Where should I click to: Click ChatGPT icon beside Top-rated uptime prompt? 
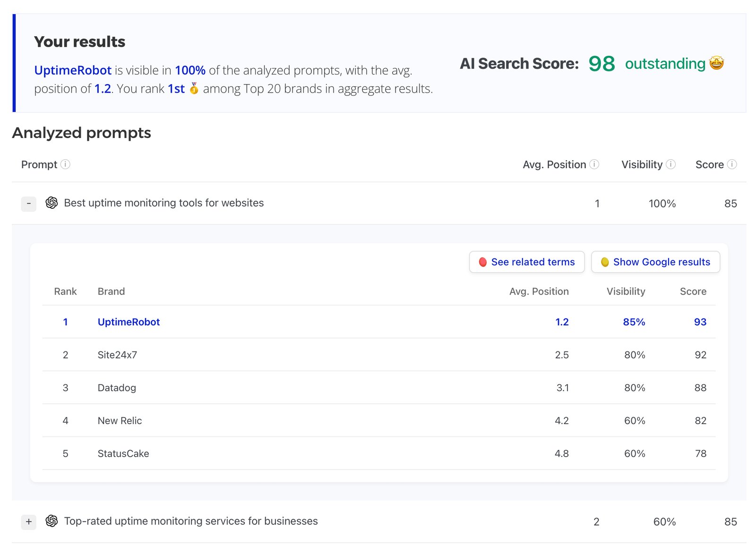(52, 521)
